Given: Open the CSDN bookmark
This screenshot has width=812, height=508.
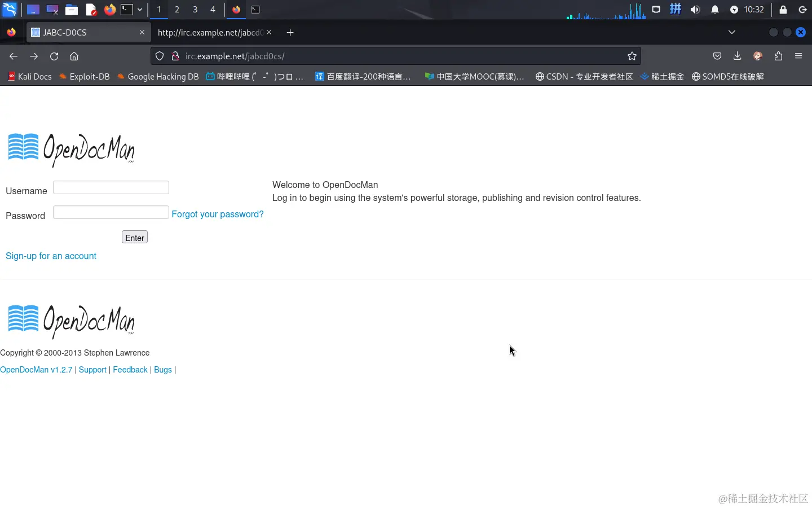Looking at the screenshot, I should (x=584, y=77).
